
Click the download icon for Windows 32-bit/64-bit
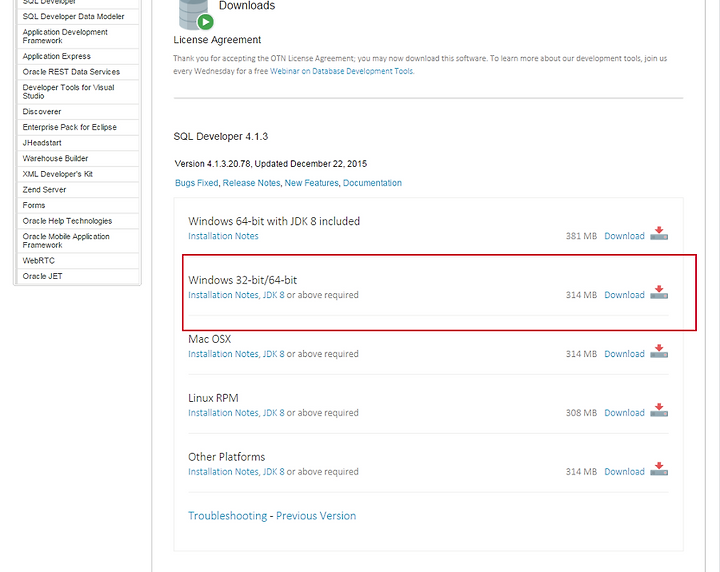tap(659, 292)
